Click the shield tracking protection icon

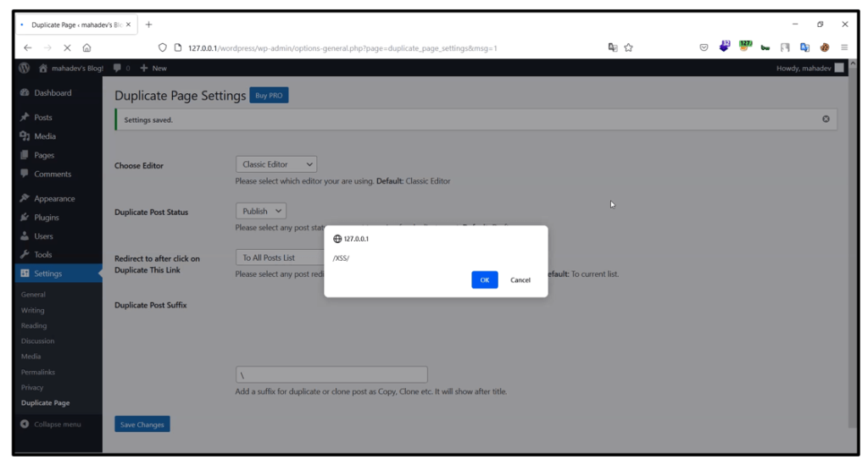[x=162, y=48]
